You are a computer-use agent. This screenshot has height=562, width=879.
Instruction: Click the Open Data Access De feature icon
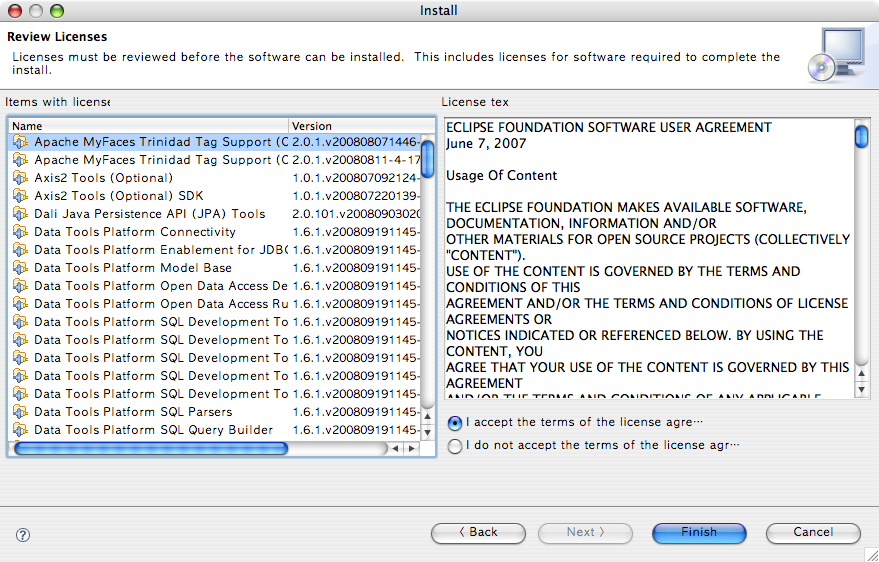tap(20, 285)
